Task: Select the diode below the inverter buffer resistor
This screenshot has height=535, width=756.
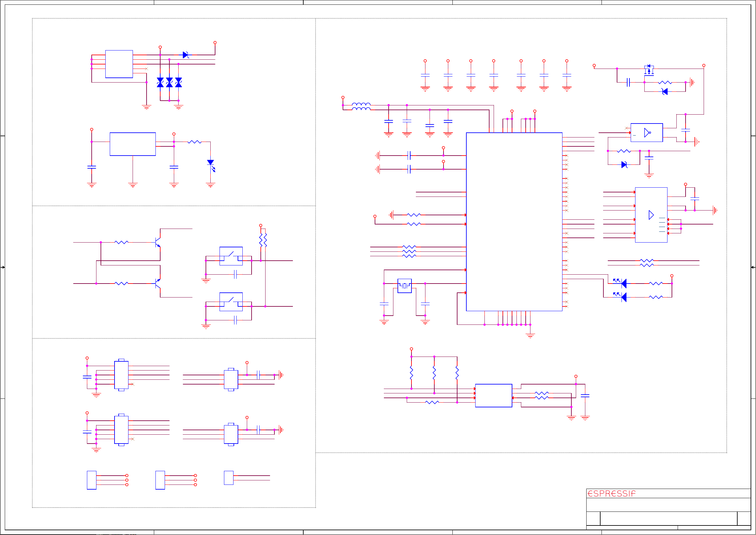Action: [624, 165]
